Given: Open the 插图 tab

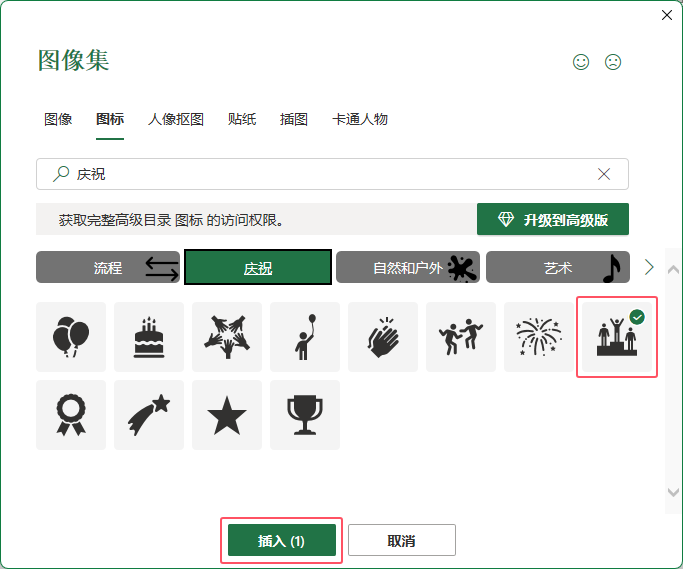Looking at the screenshot, I should pyautogui.click(x=294, y=119).
